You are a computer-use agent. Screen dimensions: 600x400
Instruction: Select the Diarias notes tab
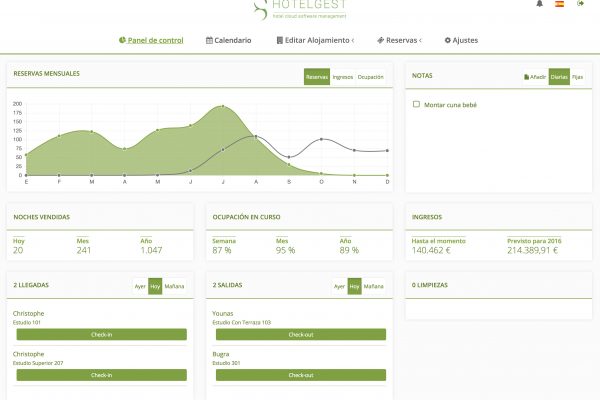click(560, 76)
